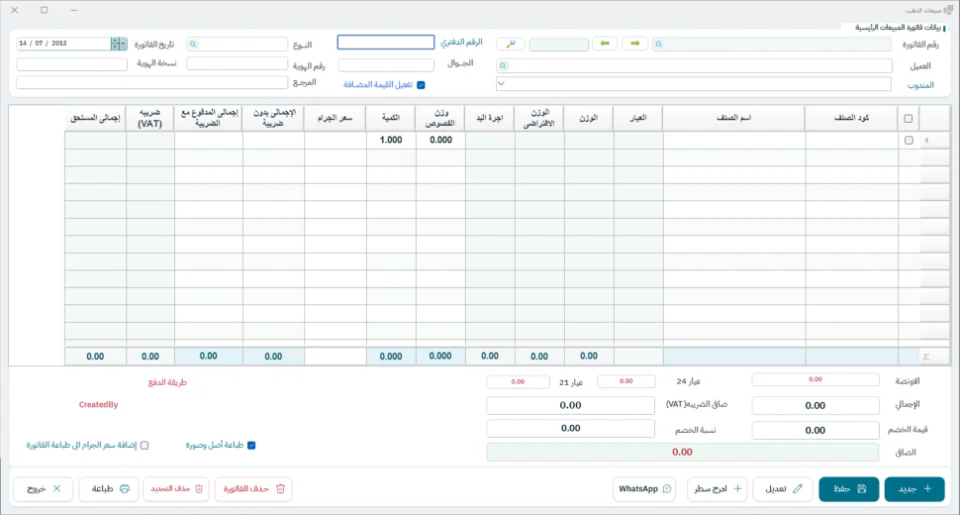Click the first-row وزن الفصوص cell showing 0.000
The height and width of the screenshot is (515, 960).
point(440,140)
